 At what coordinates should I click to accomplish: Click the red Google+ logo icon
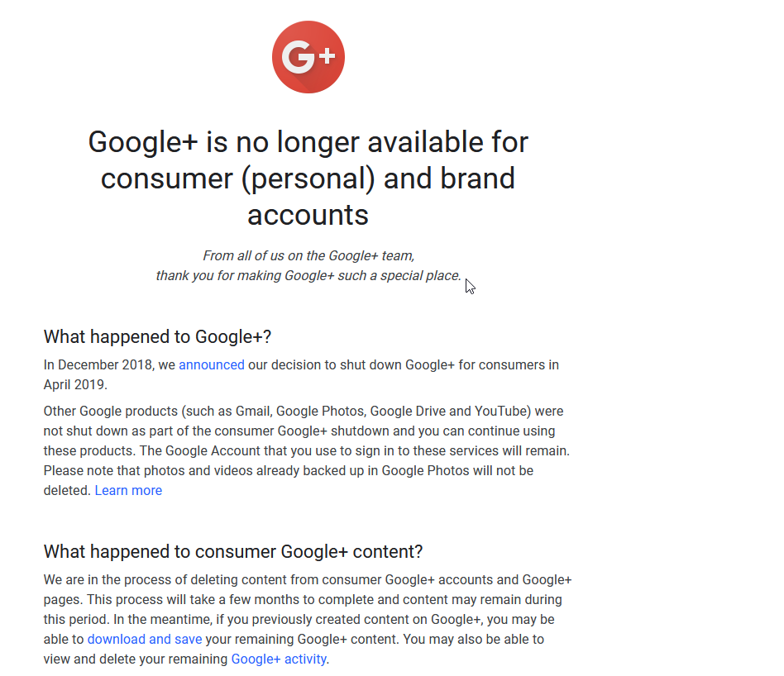[308, 57]
